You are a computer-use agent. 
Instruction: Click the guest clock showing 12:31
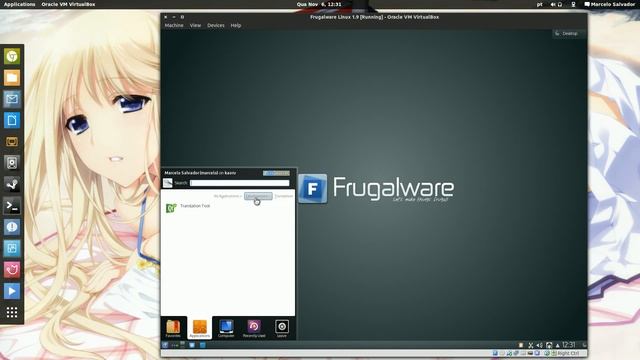tap(569, 345)
